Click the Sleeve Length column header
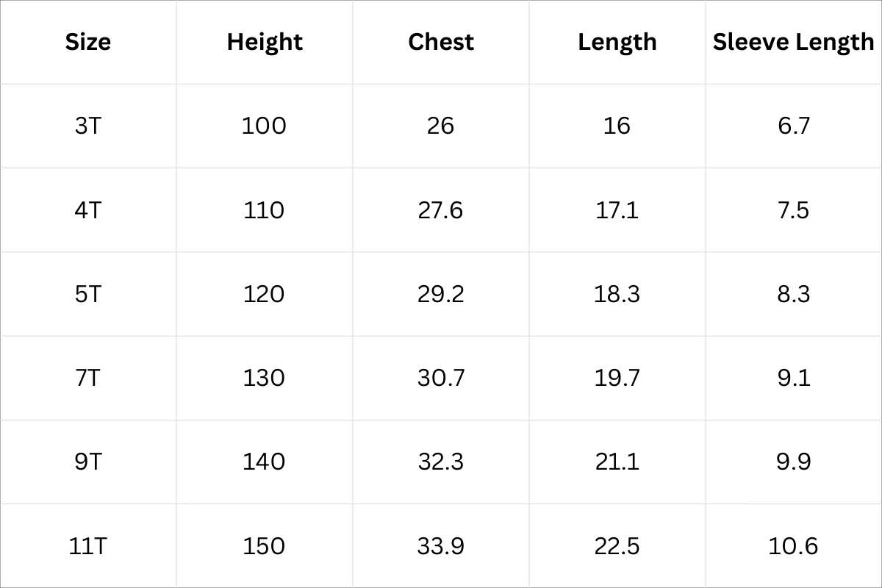 [793, 42]
